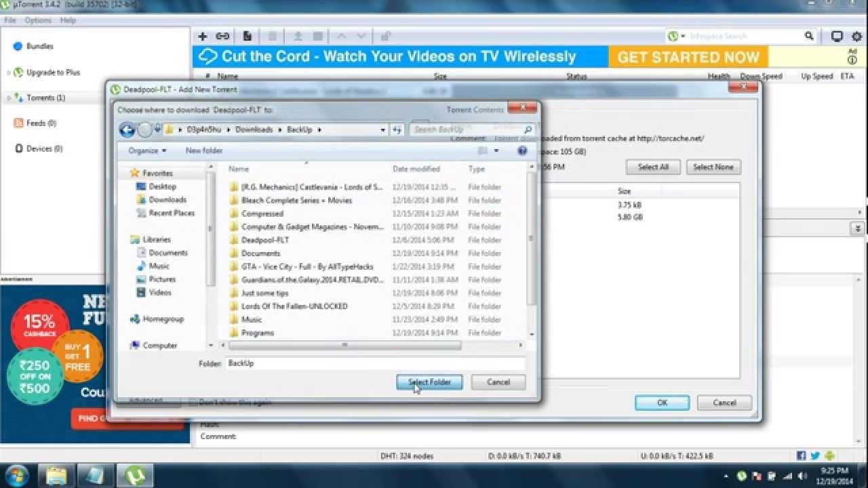This screenshot has height=488, width=868.
Task: Click the change view icon in dialog
Action: point(482,150)
